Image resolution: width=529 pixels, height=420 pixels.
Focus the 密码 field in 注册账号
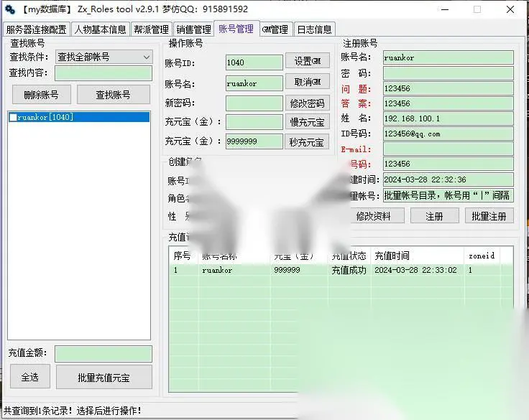pyautogui.click(x=448, y=73)
